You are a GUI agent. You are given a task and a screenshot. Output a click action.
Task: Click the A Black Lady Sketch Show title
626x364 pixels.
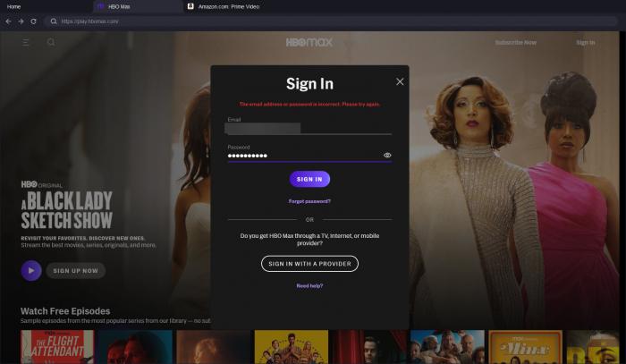[x=67, y=210]
